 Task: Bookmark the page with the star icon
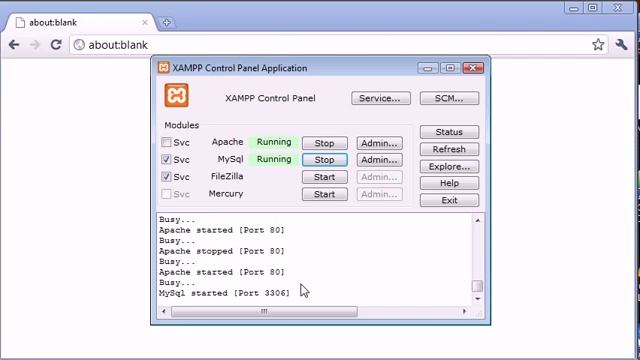click(598, 44)
